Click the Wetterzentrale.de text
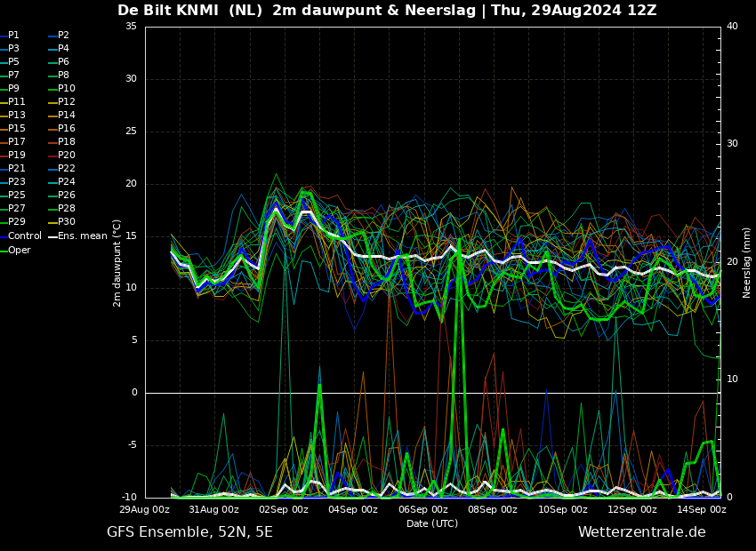 tap(642, 531)
